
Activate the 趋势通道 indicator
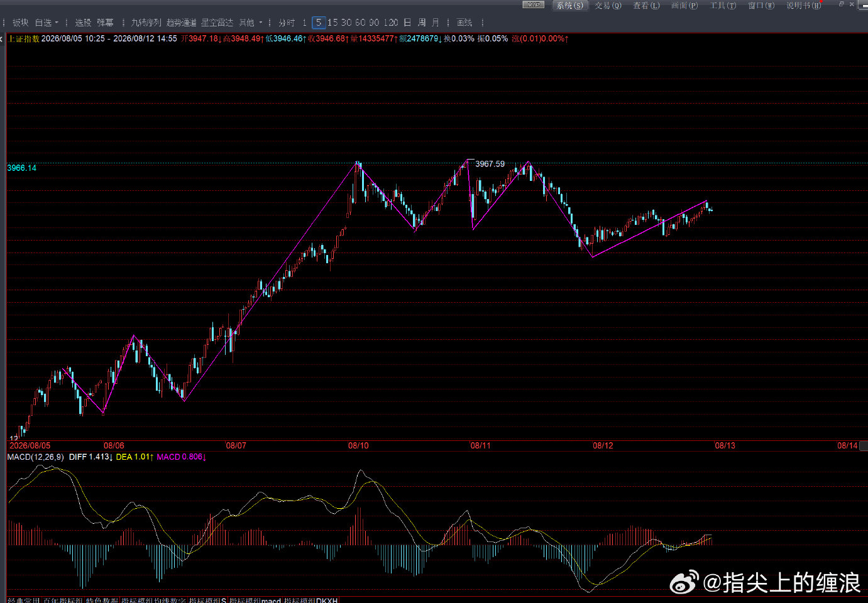point(181,23)
